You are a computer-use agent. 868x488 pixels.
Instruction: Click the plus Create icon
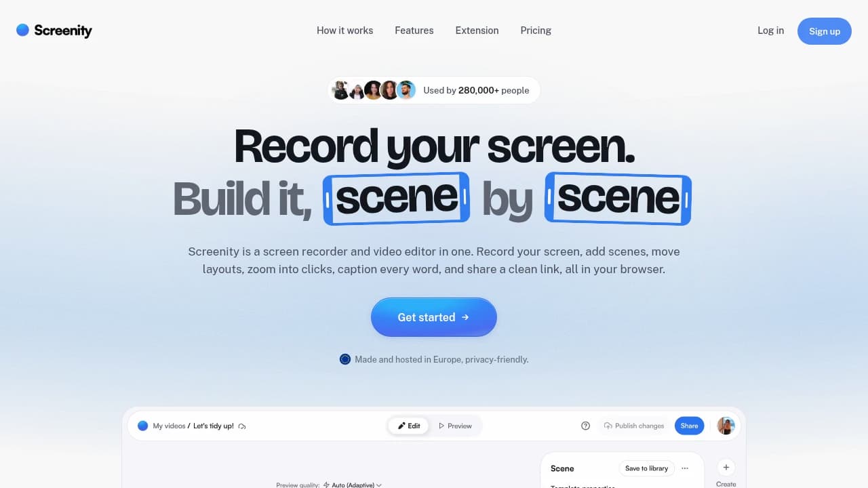point(726,467)
